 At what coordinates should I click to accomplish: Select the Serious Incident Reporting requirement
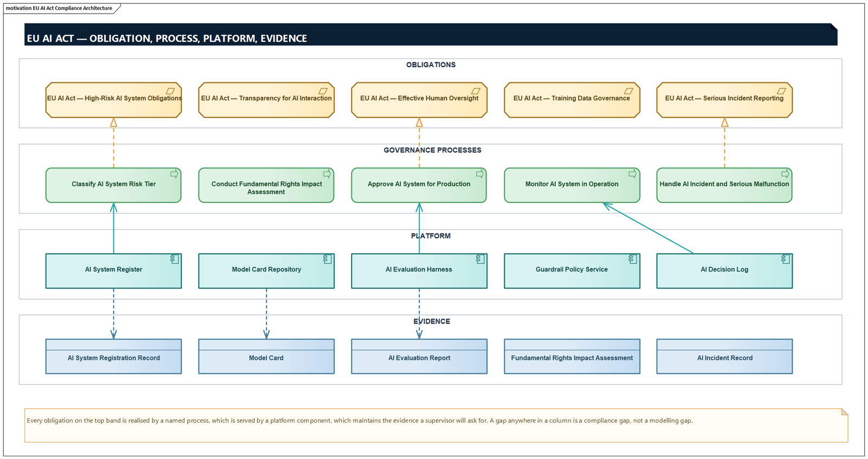point(725,100)
